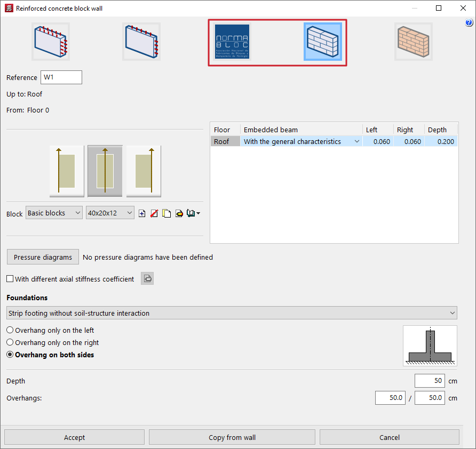Viewport: 476px width, 449px height.
Task: Copy the selected block type
Action: tap(166, 214)
